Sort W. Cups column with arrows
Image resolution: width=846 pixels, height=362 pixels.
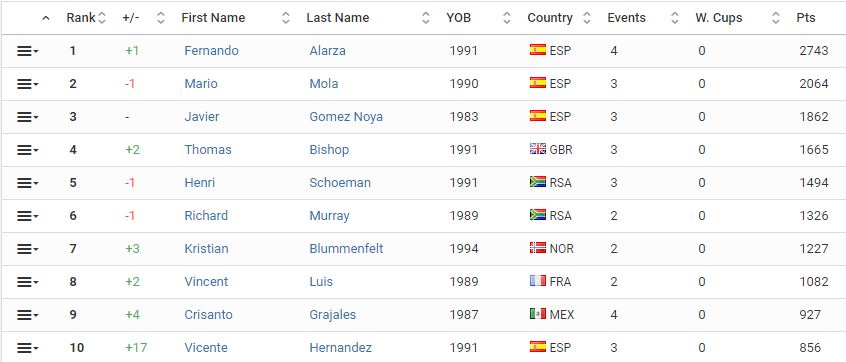775,18
